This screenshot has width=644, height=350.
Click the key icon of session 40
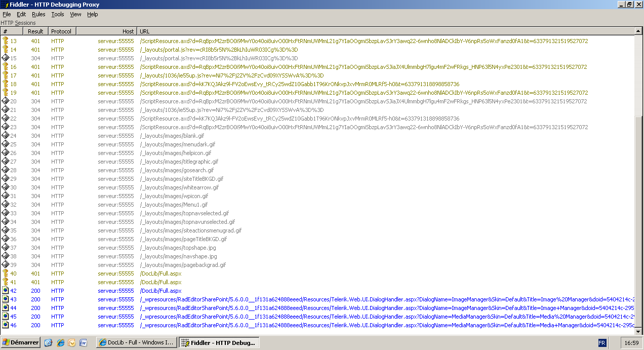point(5,274)
